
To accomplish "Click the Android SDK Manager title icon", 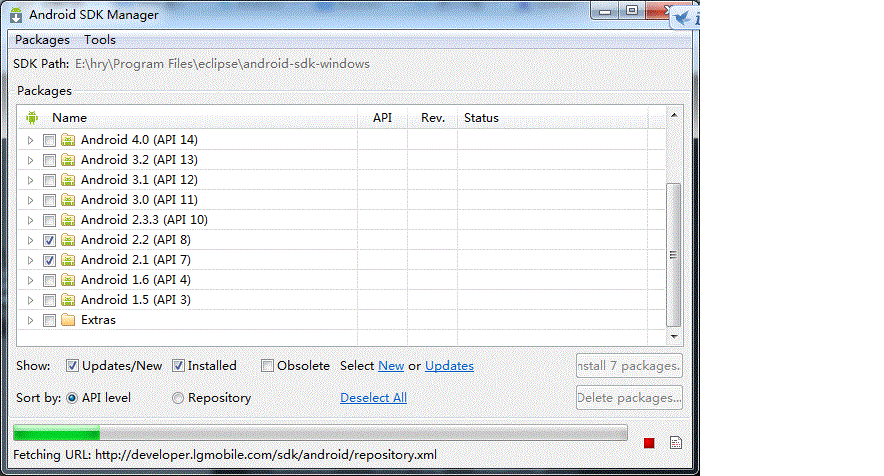I will pos(16,15).
